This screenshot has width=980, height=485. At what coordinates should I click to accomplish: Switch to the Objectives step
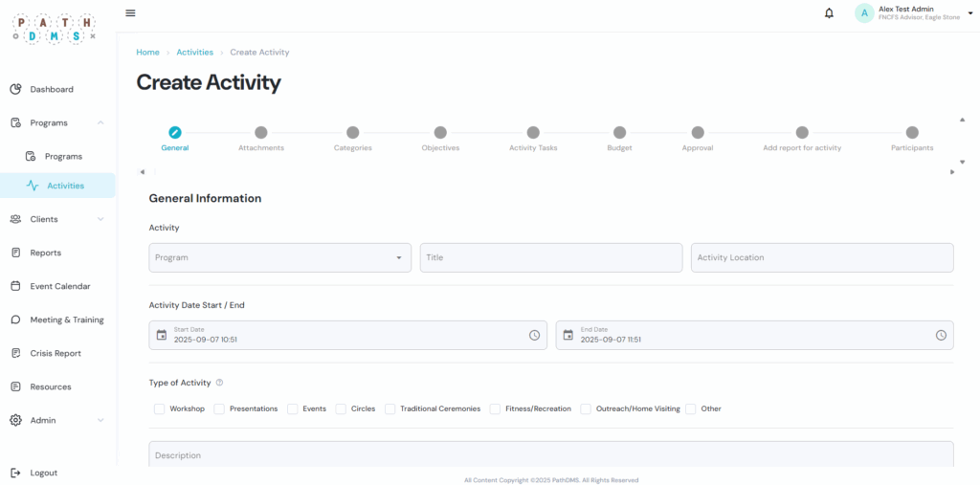[x=440, y=133]
